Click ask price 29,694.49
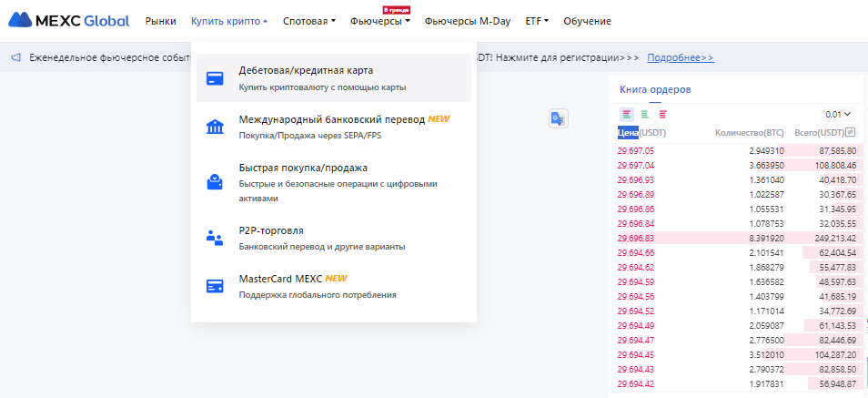The width and height of the screenshot is (868, 398). [635, 325]
